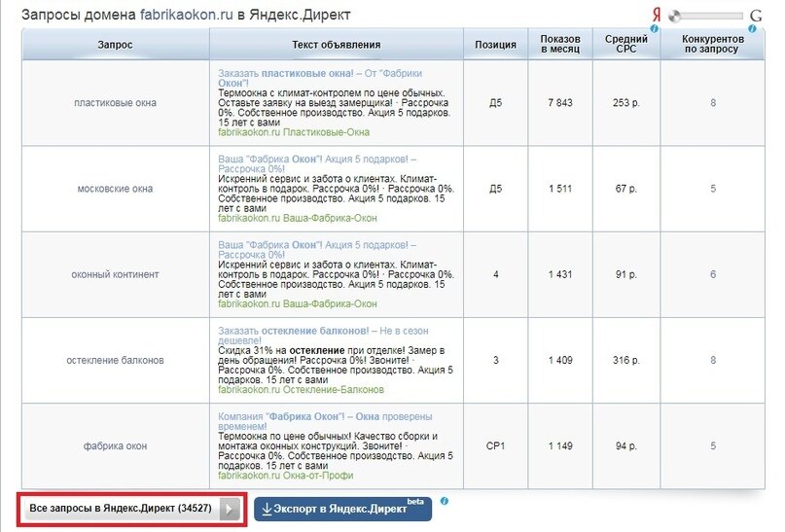
Task: Click green URL fabrikaokon.ru Пластиковые-Окна
Action: point(294,132)
